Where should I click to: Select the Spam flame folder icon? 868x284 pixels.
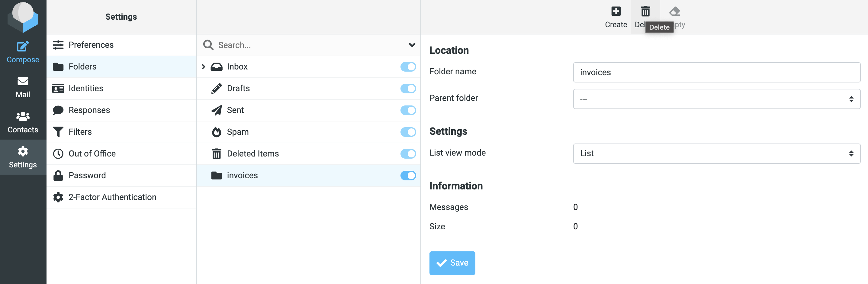216,132
